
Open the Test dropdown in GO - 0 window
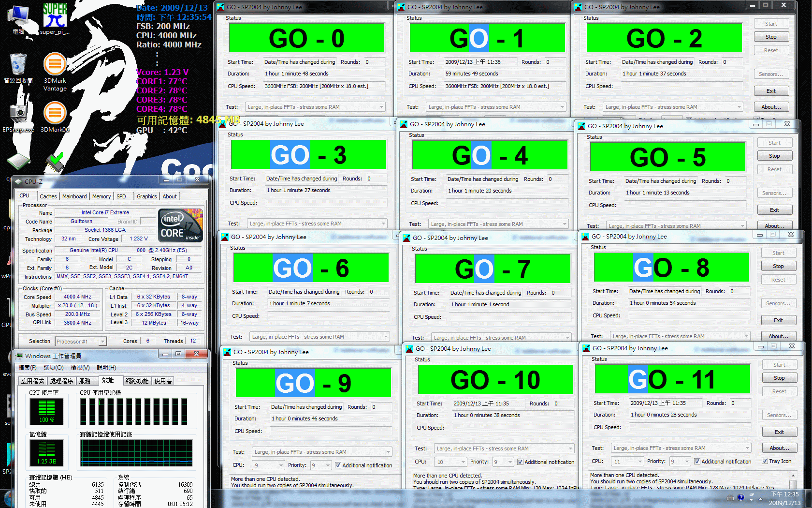[315, 107]
